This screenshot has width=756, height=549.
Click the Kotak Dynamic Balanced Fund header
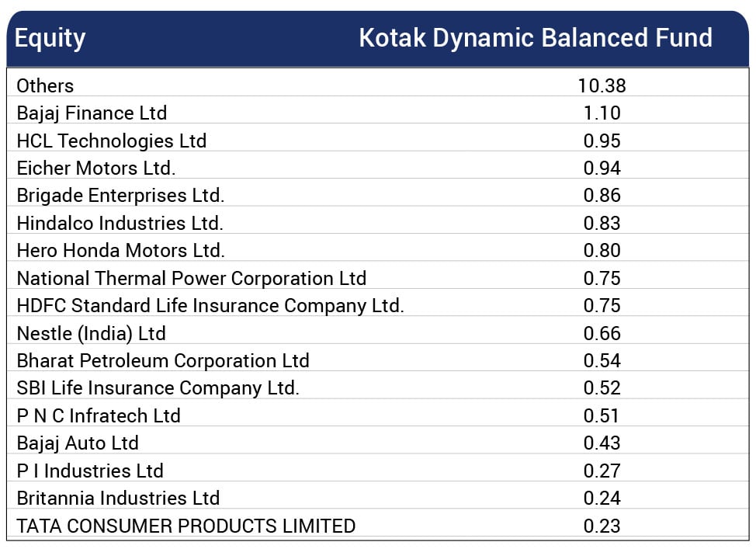535,38
